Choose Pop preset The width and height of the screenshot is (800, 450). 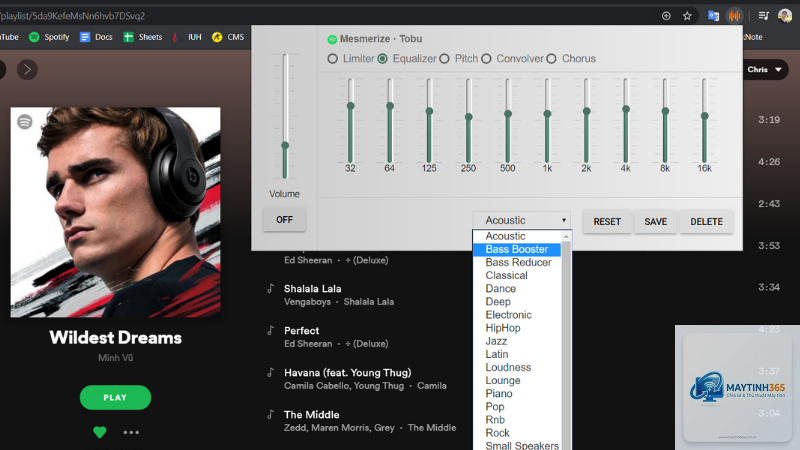tap(517, 407)
